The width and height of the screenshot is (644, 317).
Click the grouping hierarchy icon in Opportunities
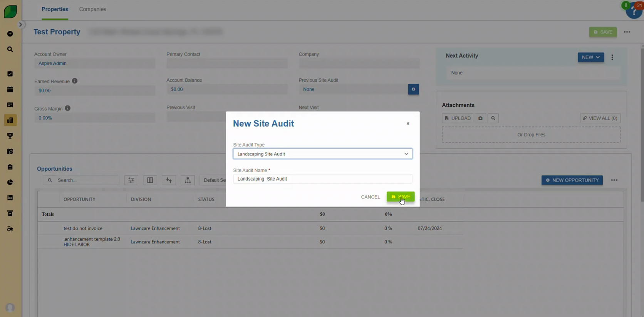[x=188, y=180]
